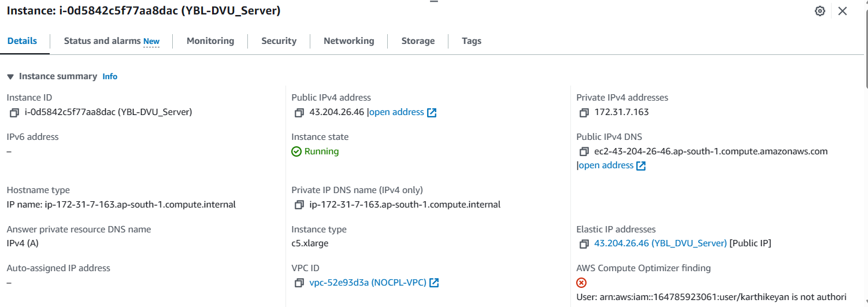Screen dimensions: 868x307
Task: Open the Storage tab
Action: tap(418, 41)
